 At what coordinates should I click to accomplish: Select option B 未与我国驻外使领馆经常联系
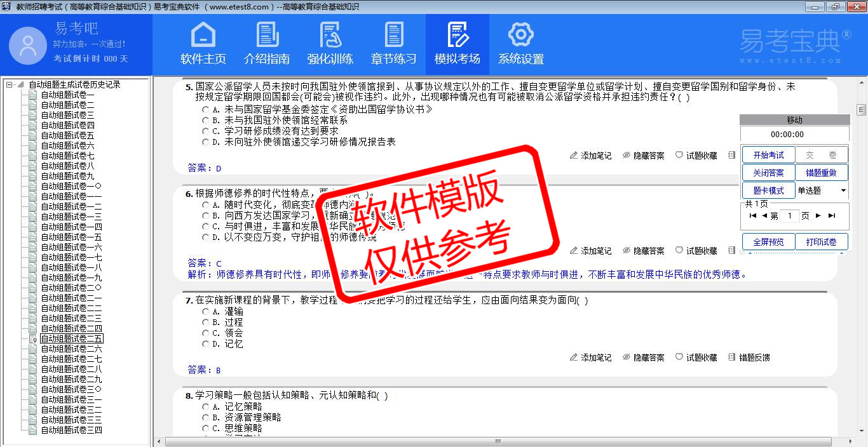click(205, 120)
